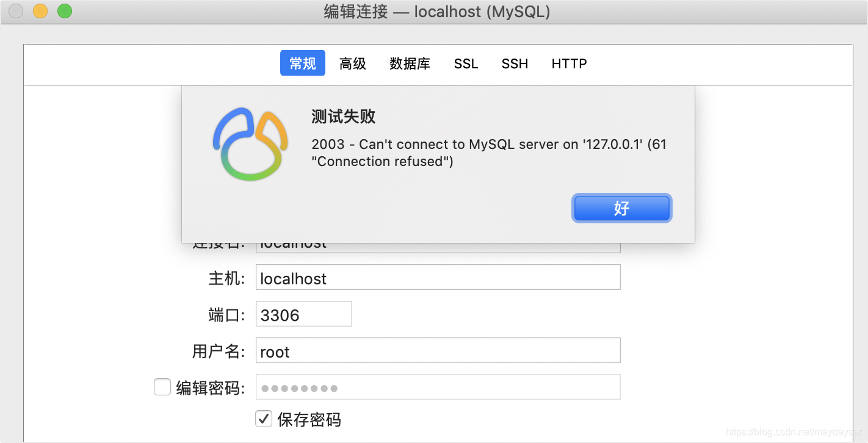The width and height of the screenshot is (868, 443).
Task: Click the 端口 field showing 3306
Action: tap(303, 314)
